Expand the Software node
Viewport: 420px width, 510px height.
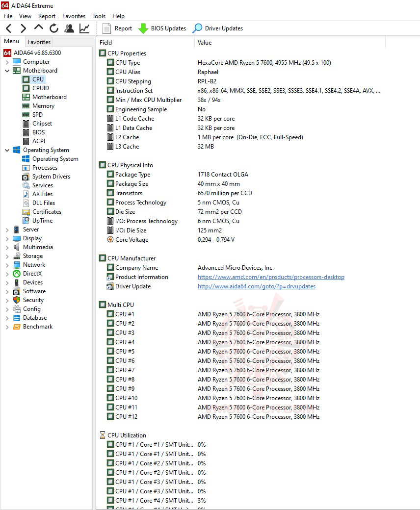(x=7, y=291)
